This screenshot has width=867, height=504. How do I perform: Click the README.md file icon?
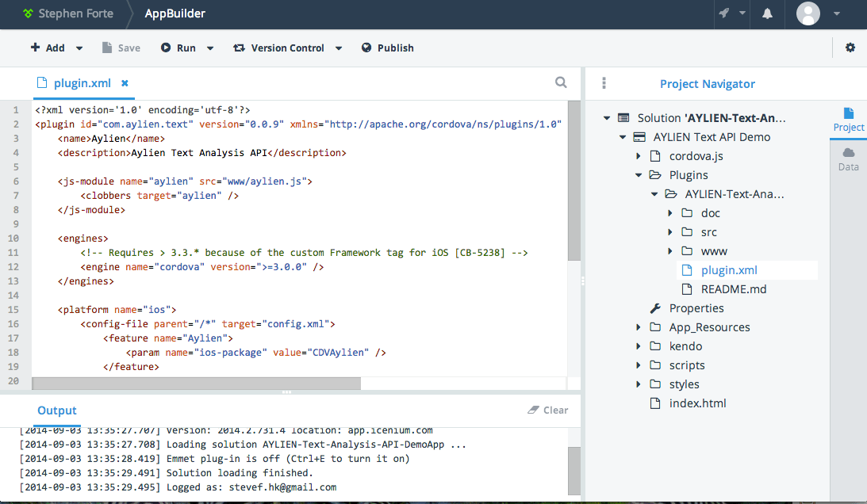click(x=687, y=289)
